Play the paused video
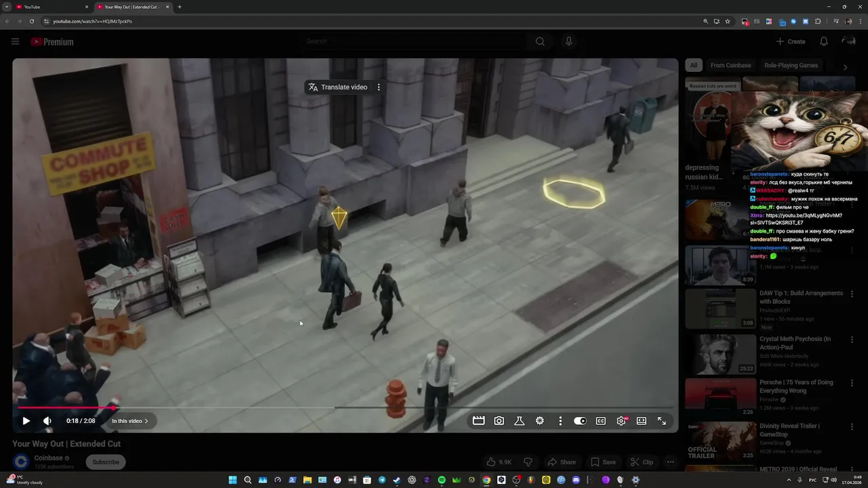 [x=26, y=421]
